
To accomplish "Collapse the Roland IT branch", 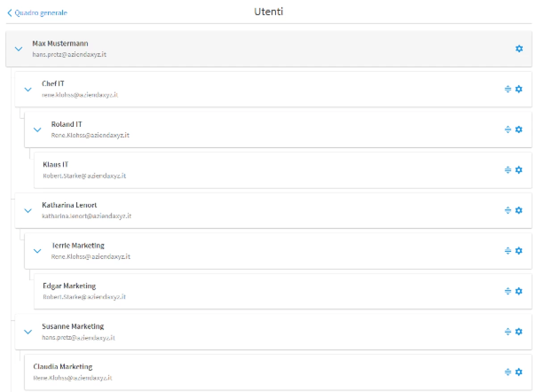I will pyautogui.click(x=38, y=129).
